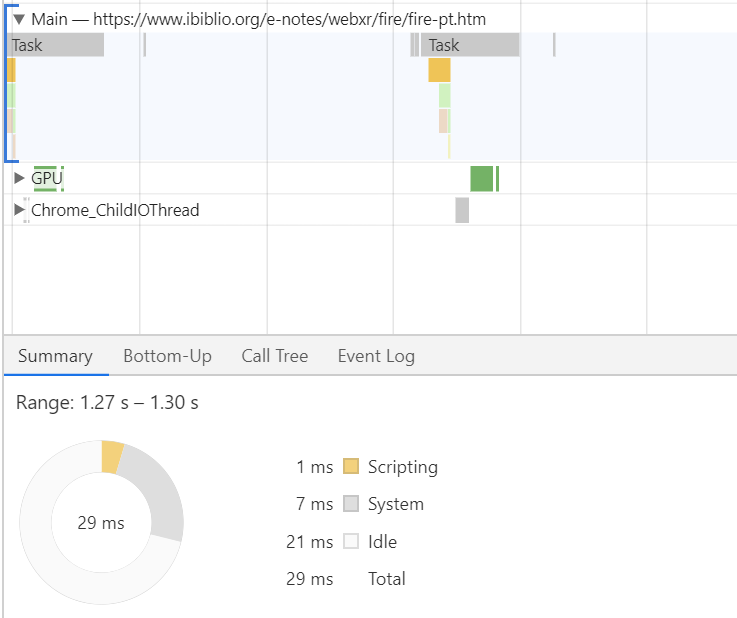Select the gray Chrome_ChildIOThread activity block
This screenshot has width=737, height=618.
[x=462, y=210]
